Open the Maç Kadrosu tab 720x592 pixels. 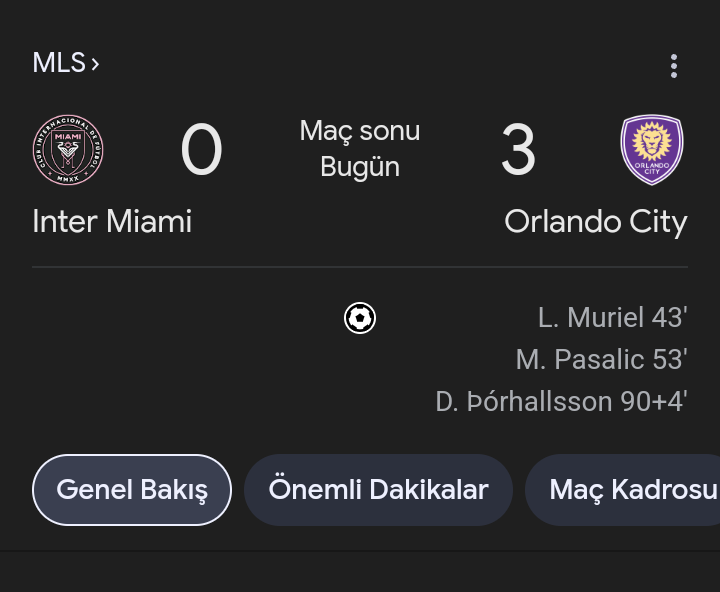click(623, 490)
